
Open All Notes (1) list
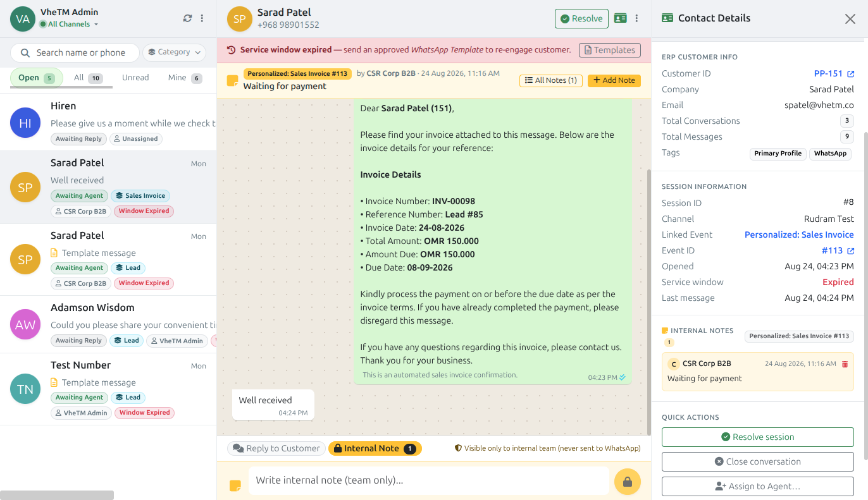(x=550, y=80)
